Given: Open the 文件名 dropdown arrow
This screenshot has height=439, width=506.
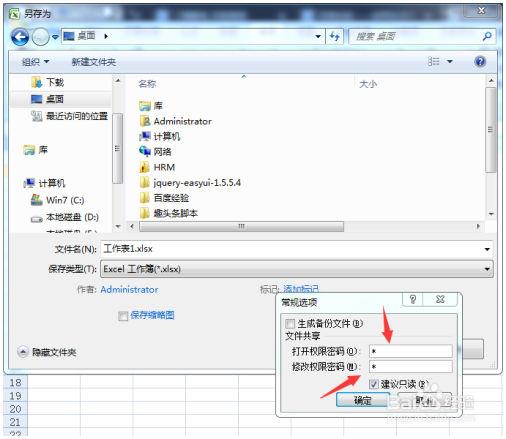Looking at the screenshot, I should pyautogui.click(x=487, y=249).
